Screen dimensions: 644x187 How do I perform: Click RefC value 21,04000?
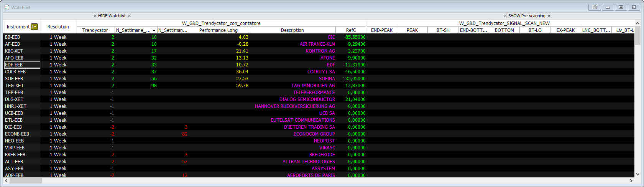(355, 99)
